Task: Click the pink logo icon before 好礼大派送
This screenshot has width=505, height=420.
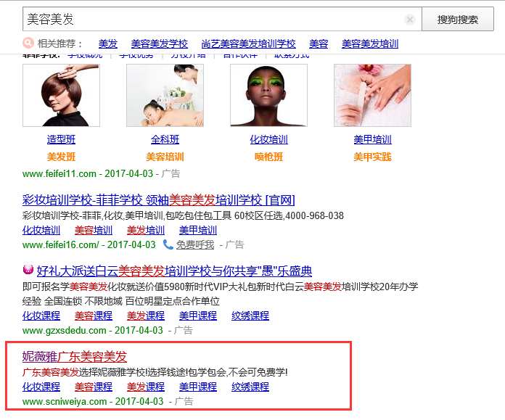Action: (28, 271)
